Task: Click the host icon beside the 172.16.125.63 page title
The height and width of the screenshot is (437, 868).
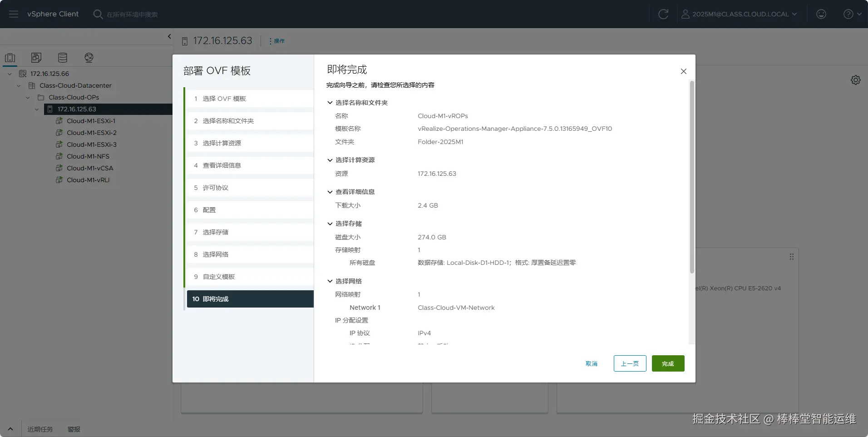Action: pos(185,41)
